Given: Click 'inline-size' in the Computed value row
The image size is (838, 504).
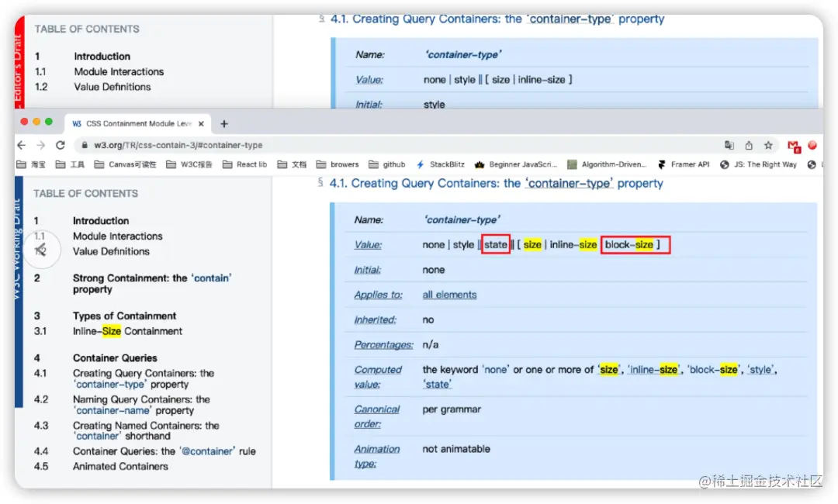Looking at the screenshot, I should click(653, 369).
